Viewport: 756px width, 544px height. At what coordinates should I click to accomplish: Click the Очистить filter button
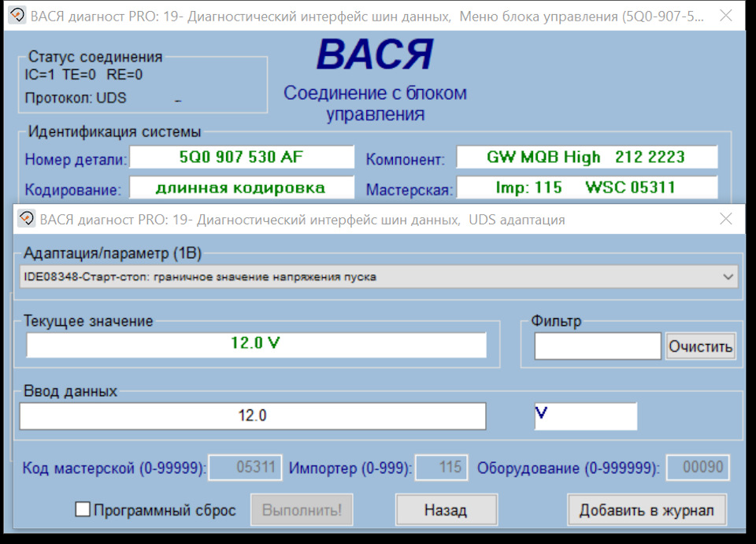coord(701,346)
